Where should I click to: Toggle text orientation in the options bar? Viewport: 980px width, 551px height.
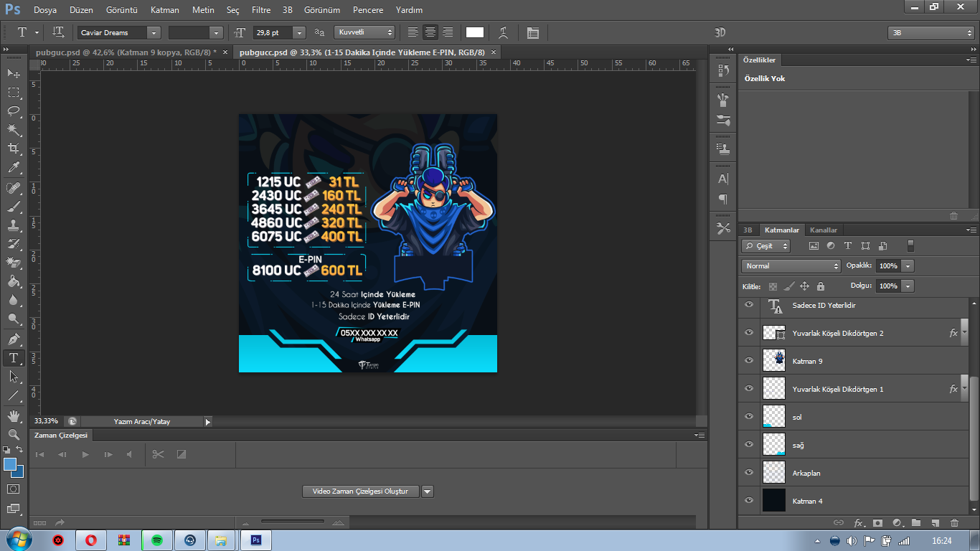(59, 32)
